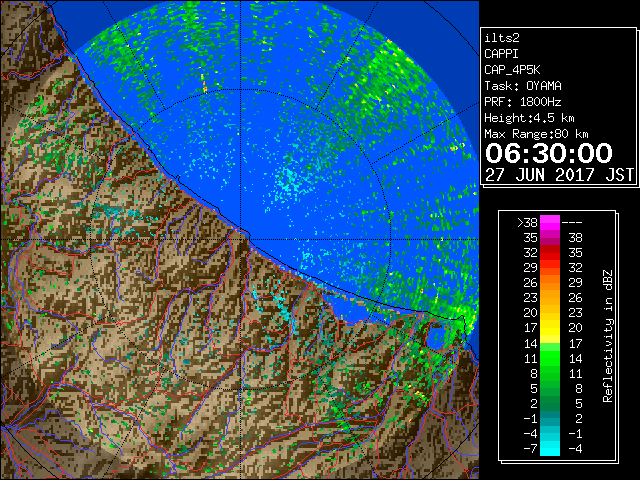
Task: Click the '---' legend entry
Action: [572, 223]
